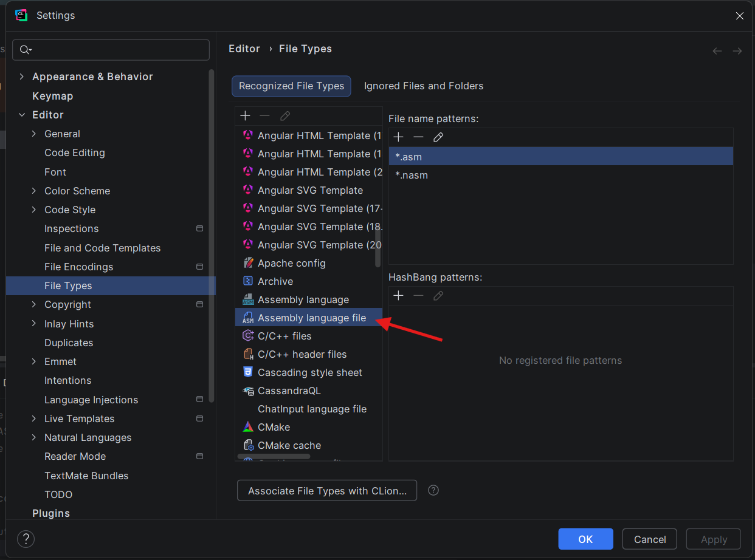Add a new HashBang pattern
755x560 pixels.
tap(398, 296)
